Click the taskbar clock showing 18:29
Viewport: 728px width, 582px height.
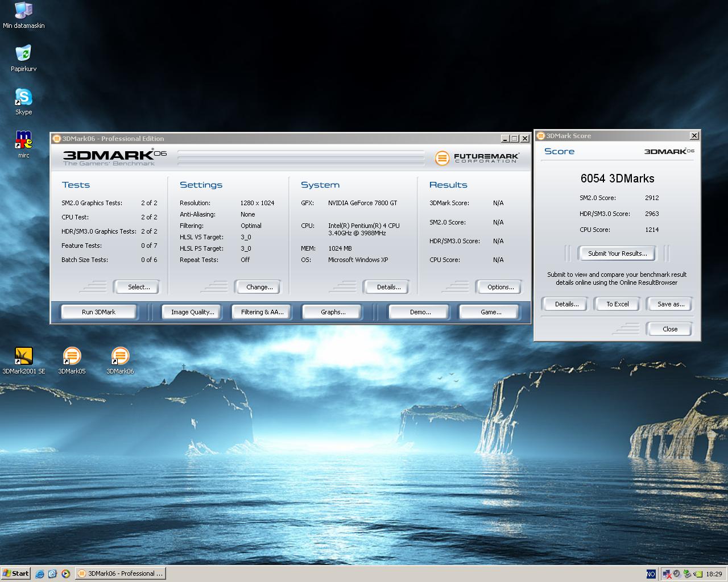[714, 574]
